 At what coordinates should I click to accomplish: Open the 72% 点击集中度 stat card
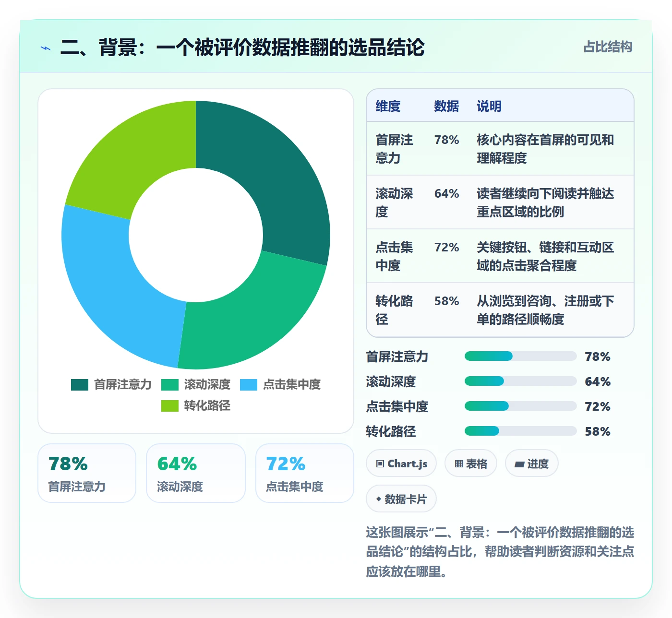pyautogui.click(x=305, y=473)
